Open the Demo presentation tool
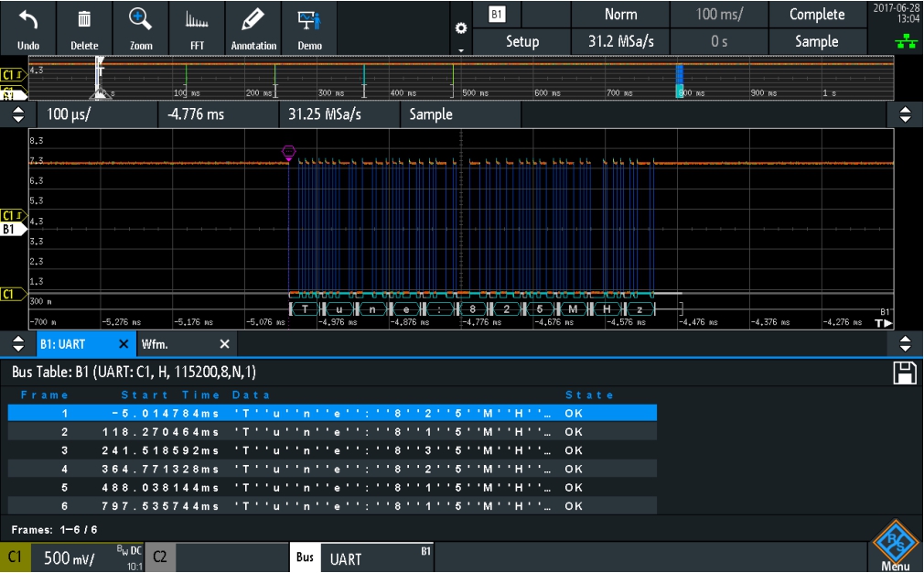Viewport: 924px width, 573px height. tap(309, 28)
